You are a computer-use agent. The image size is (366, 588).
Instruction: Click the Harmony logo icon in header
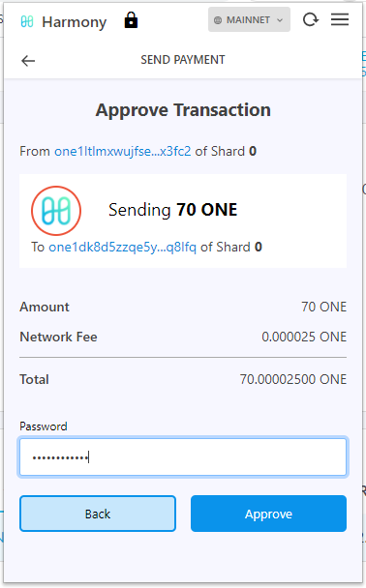(x=27, y=21)
